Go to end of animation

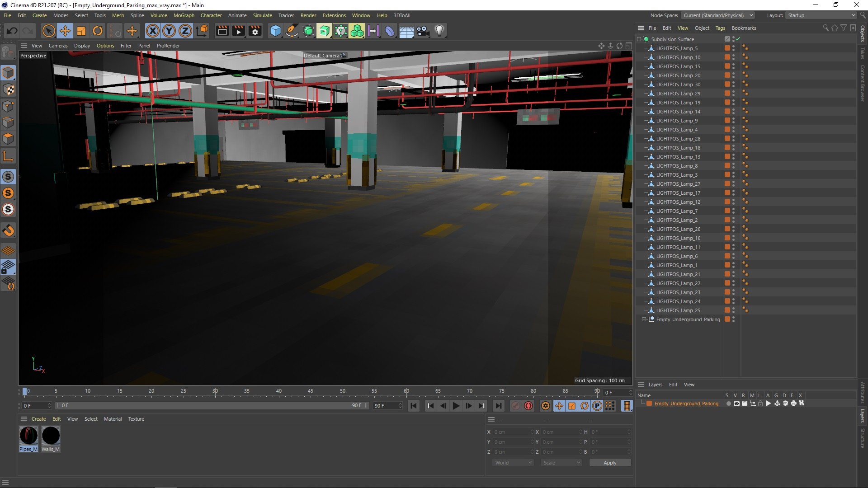click(498, 406)
